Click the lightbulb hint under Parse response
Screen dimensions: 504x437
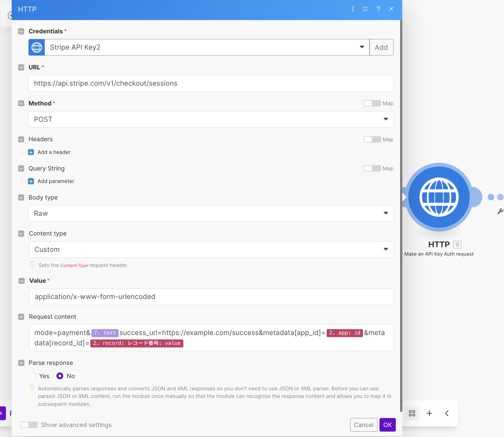[32, 388]
